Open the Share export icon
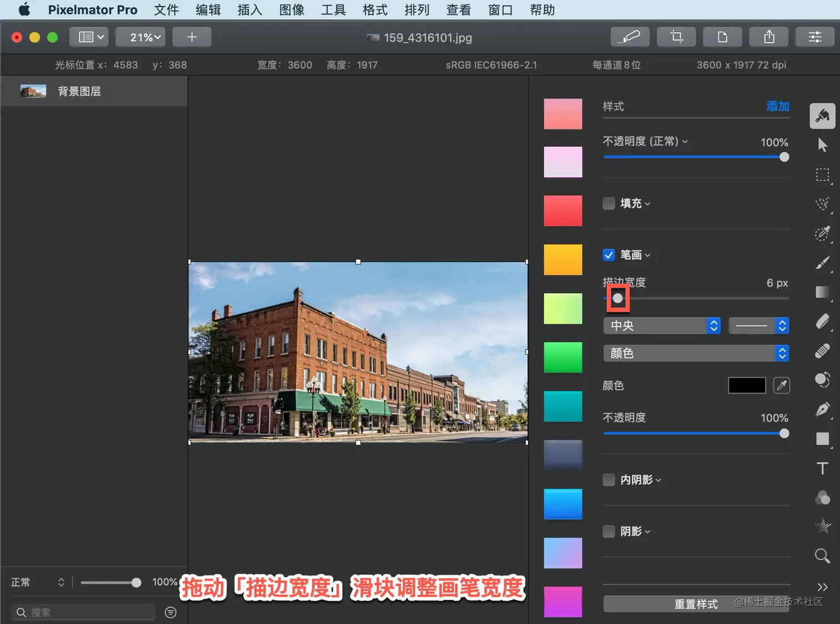 [769, 37]
